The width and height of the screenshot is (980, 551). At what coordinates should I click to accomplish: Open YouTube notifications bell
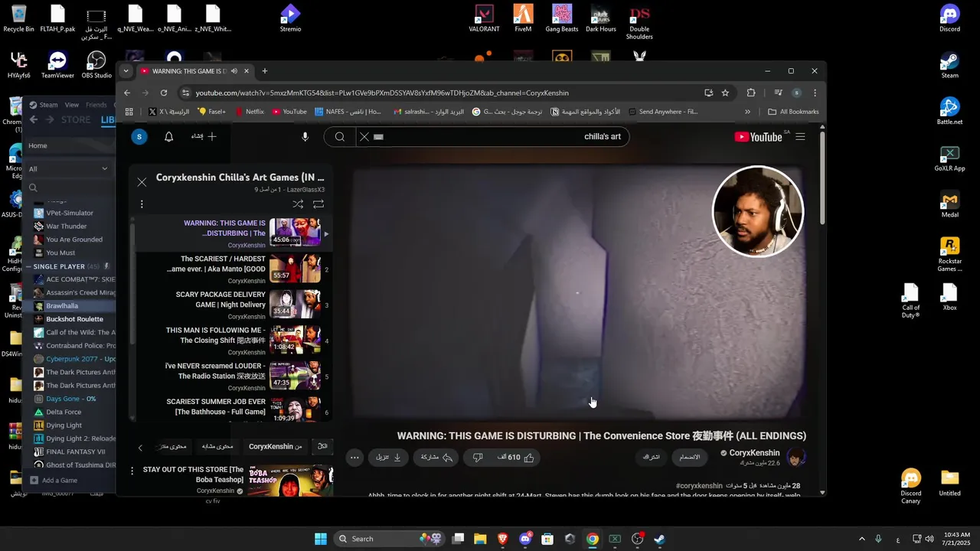pyautogui.click(x=169, y=137)
